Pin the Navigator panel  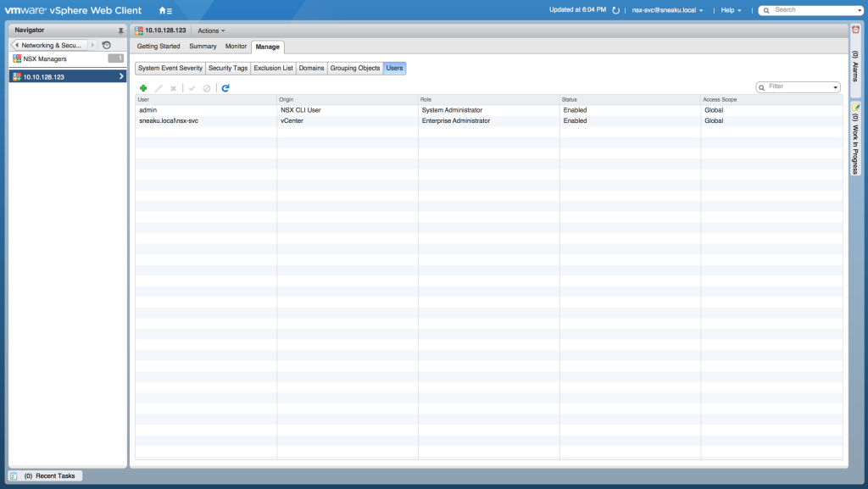[120, 31]
